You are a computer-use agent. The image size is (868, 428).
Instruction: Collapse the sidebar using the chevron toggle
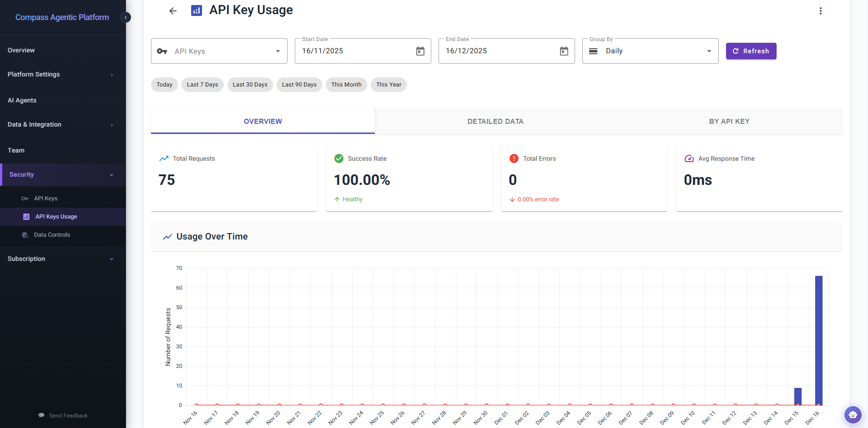pyautogui.click(x=126, y=17)
